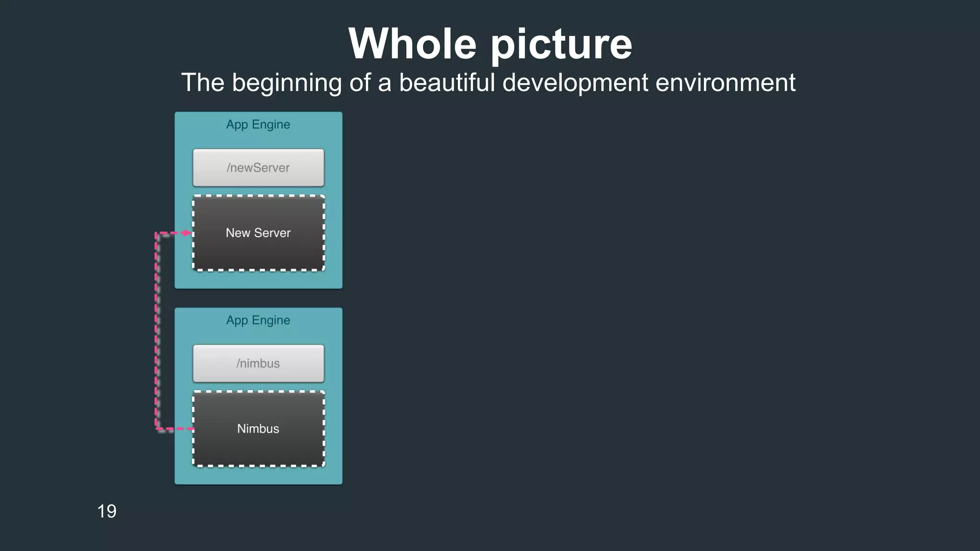Click the pink corner left of New Server
980x551 pixels.
[156, 234]
